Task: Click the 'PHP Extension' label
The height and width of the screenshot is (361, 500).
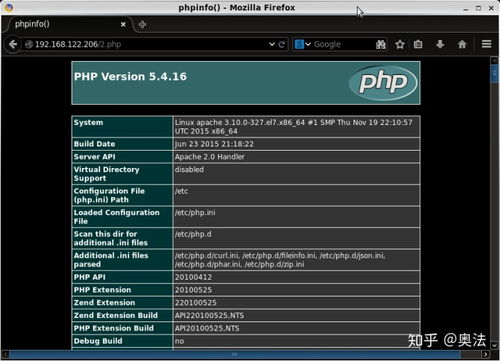Action: pyautogui.click(x=102, y=290)
